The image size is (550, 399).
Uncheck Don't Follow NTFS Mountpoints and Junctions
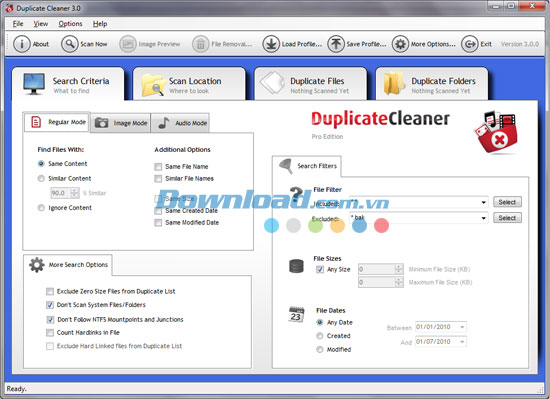pos(50,319)
